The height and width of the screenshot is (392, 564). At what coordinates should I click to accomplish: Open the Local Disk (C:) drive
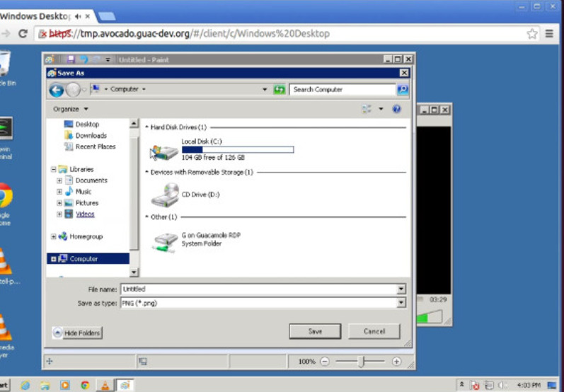[x=165, y=150]
